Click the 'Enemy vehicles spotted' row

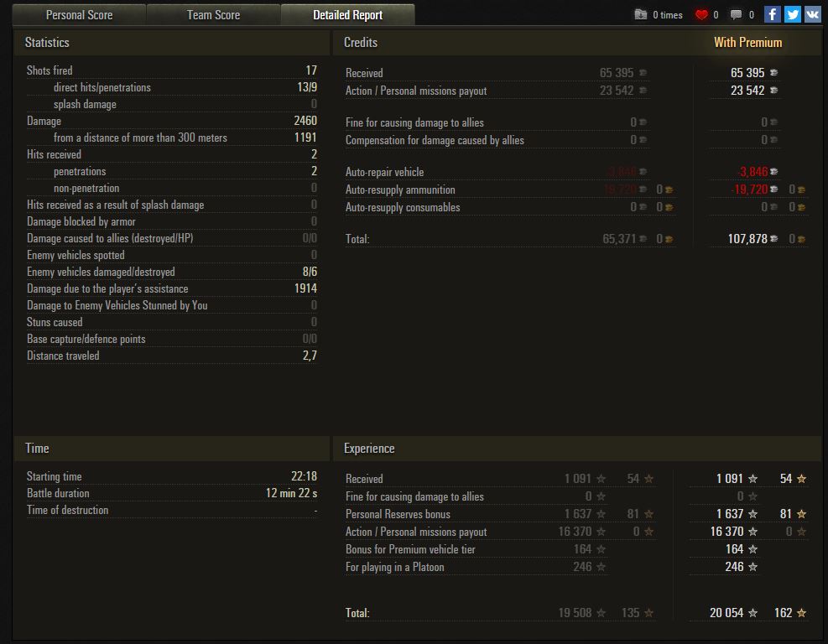[172, 255]
